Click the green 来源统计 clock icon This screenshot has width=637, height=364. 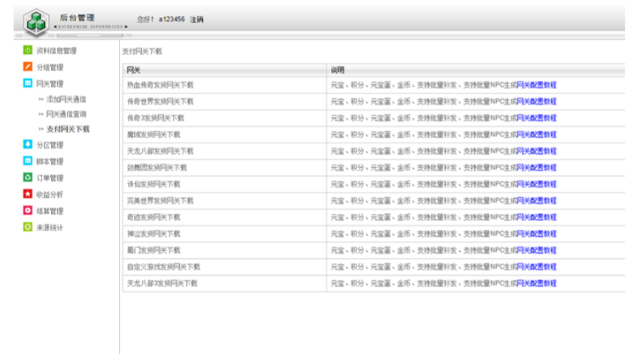[28, 227]
